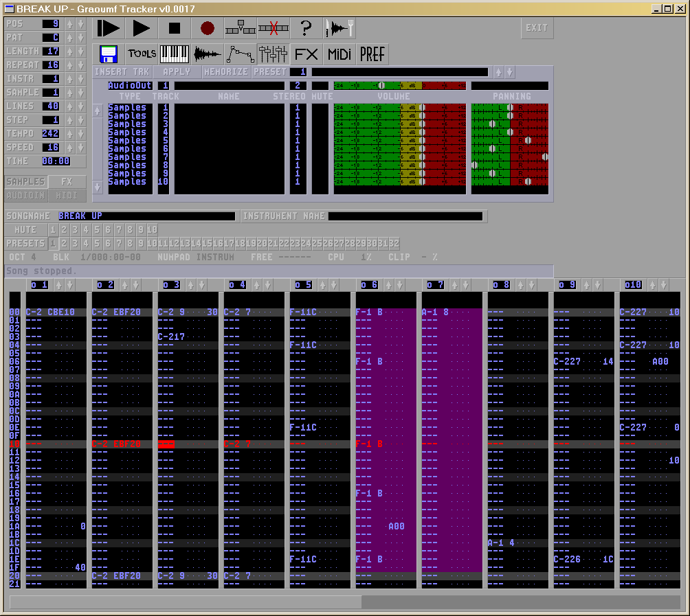Viewport: 690px width, 616px height.
Task: Toggle record mode red circle
Action: click(x=208, y=29)
